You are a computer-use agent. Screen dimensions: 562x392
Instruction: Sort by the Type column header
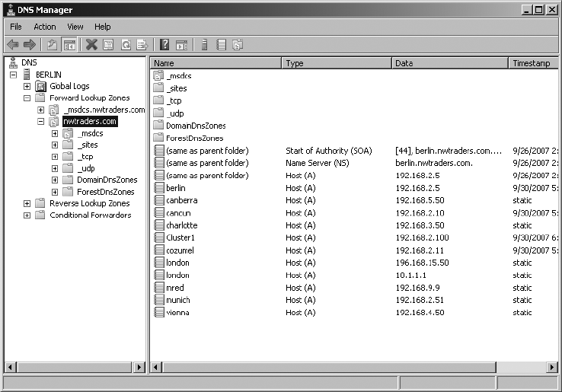pos(336,63)
